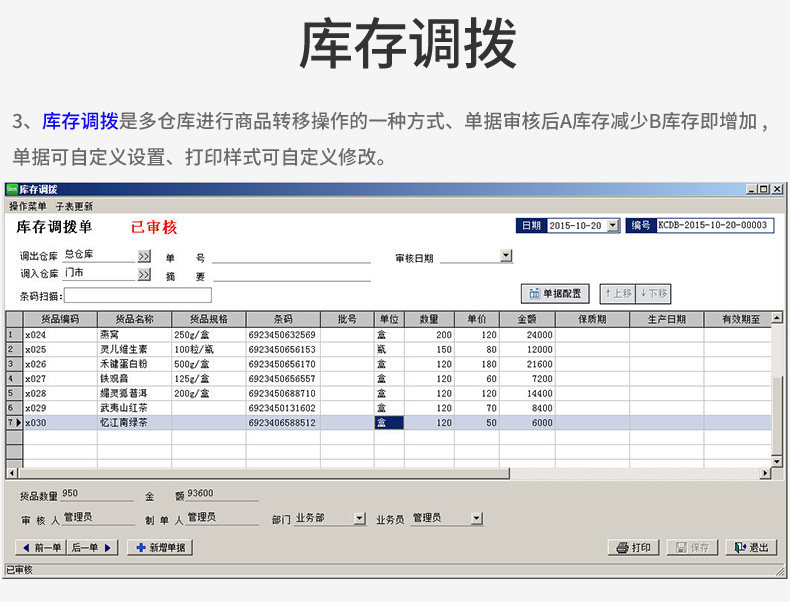Focus the 条码扫描 barcode input box
Viewport: 790px width, 602px height.
tap(138, 295)
